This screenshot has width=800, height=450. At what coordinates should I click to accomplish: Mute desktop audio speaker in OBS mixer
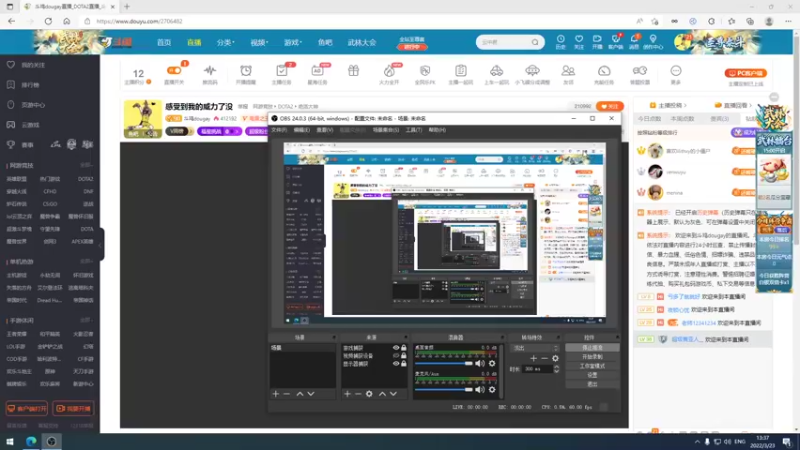(480, 364)
